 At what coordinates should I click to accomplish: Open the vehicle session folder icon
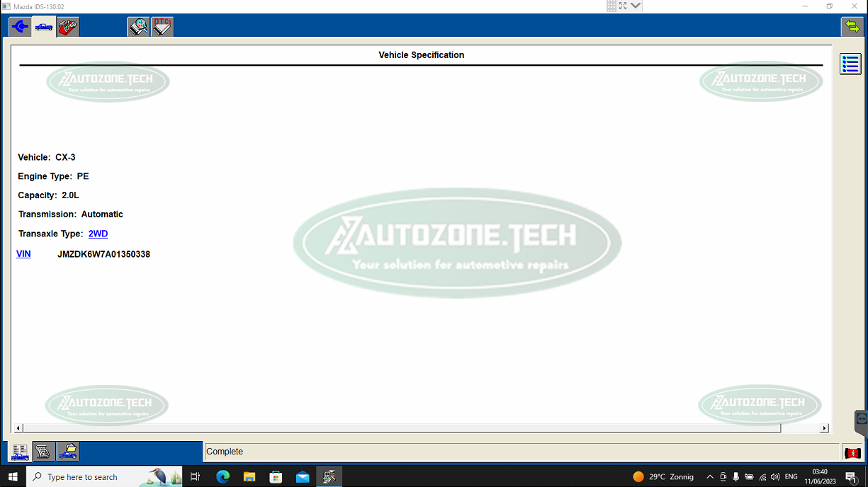point(68,452)
